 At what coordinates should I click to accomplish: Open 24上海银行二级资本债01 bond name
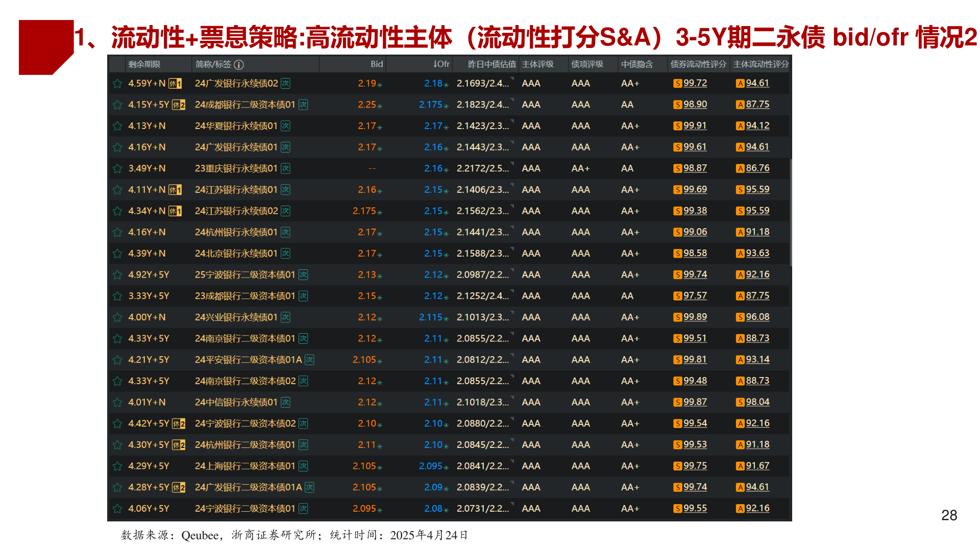[244, 466]
